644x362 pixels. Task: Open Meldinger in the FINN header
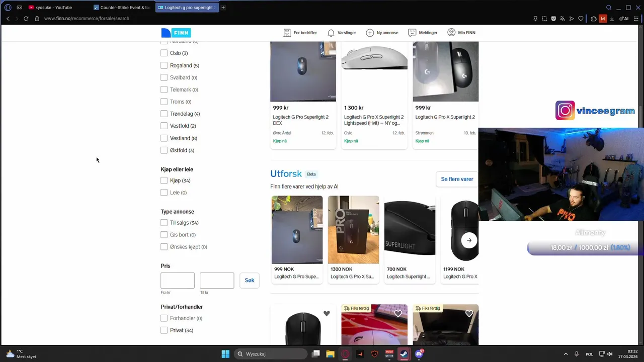tap(423, 33)
